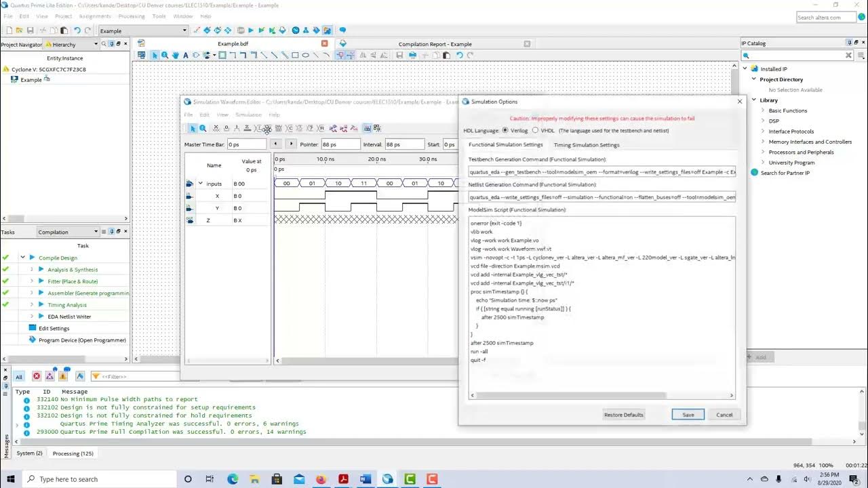Click the Forcing Low (0) waveform icon
This screenshot has width=868, height=488.
click(x=226, y=128)
